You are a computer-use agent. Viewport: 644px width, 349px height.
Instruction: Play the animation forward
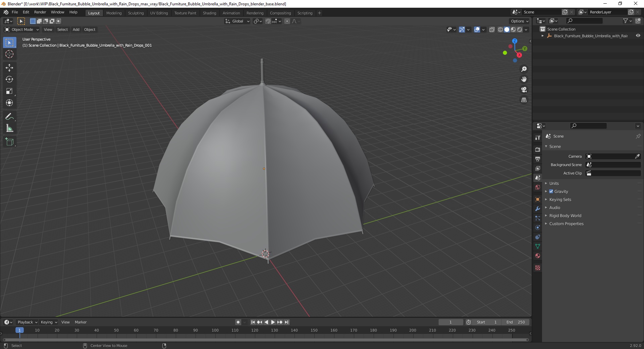[273, 322]
